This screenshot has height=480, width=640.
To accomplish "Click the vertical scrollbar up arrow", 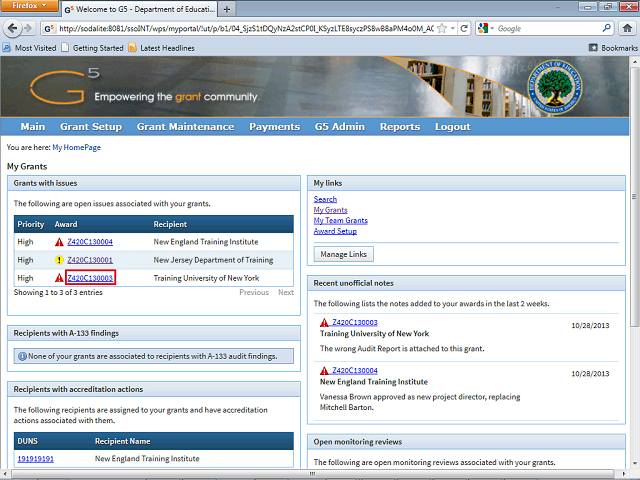I will tap(634, 62).
